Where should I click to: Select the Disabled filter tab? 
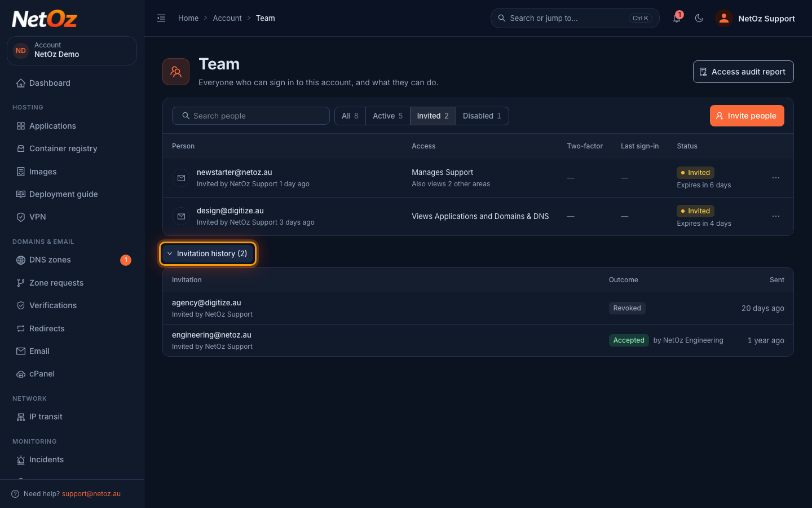point(482,116)
